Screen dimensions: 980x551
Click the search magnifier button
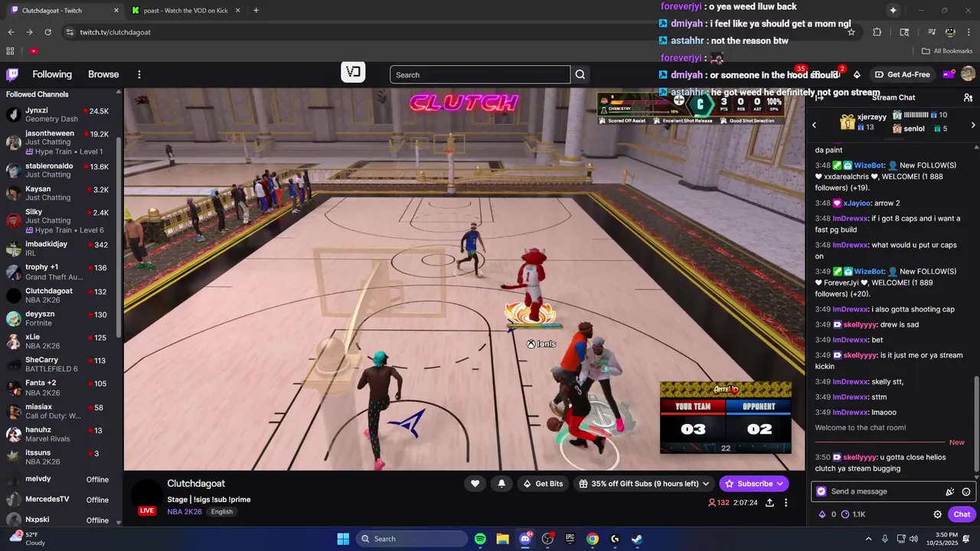coord(580,74)
